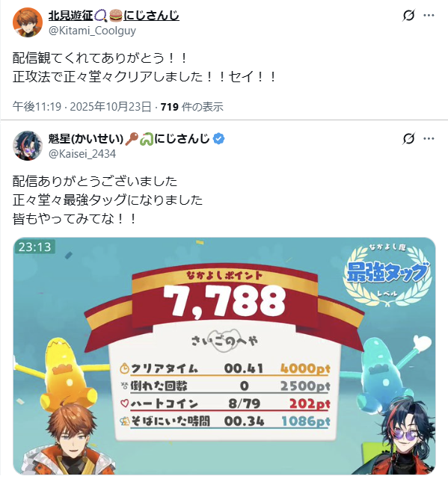The width and height of the screenshot is (448, 485).
Task: Open more options menu on Kaisei's post
Action: click(429, 138)
